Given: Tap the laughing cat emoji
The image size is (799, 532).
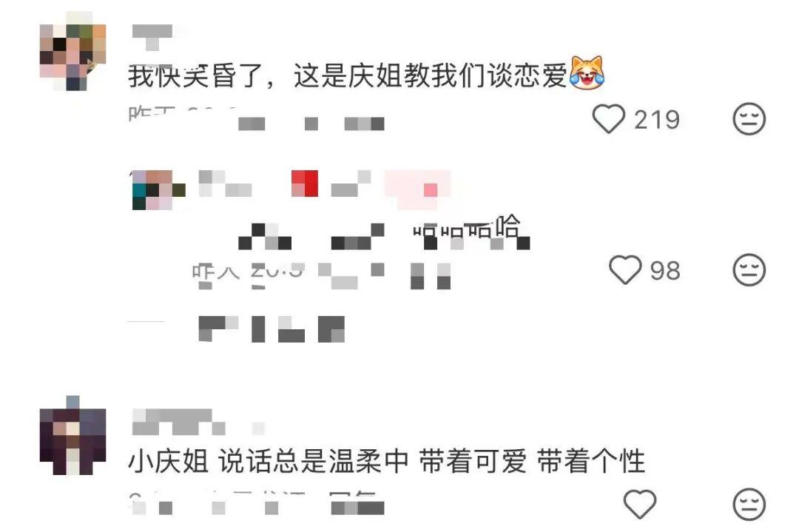Looking at the screenshot, I should pyautogui.click(x=587, y=73).
